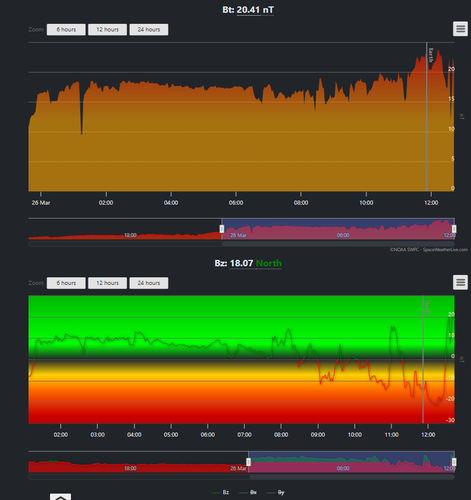Zoom the Bz chart to 6 hours

point(66,283)
